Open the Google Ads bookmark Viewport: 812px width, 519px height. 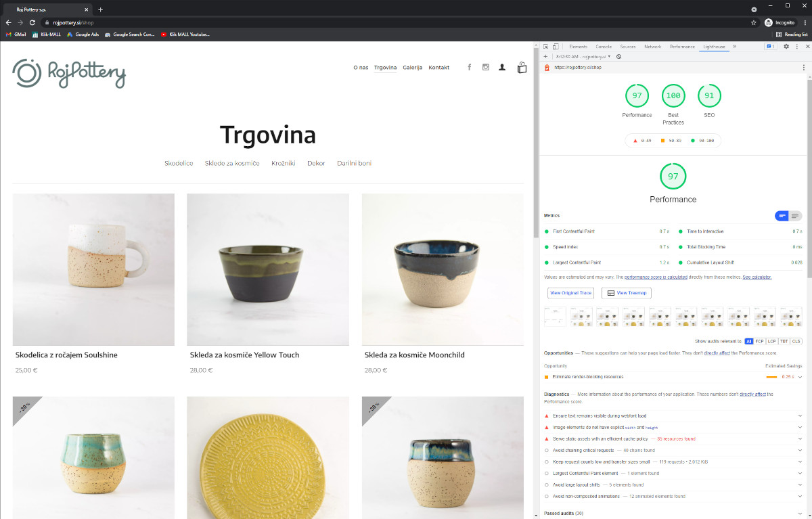[83, 34]
